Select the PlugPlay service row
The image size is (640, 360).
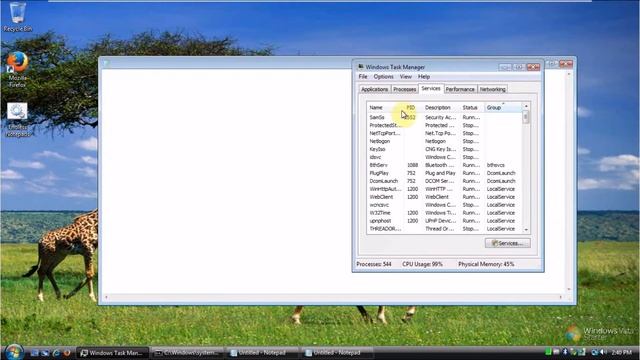coord(444,173)
